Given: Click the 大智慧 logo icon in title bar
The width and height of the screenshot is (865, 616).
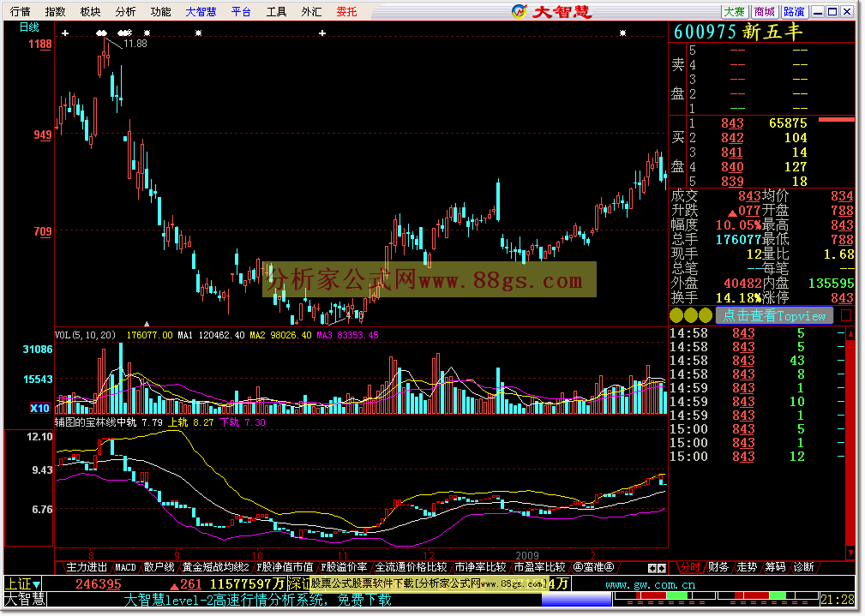Looking at the screenshot, I should click(x=520, y=11).
